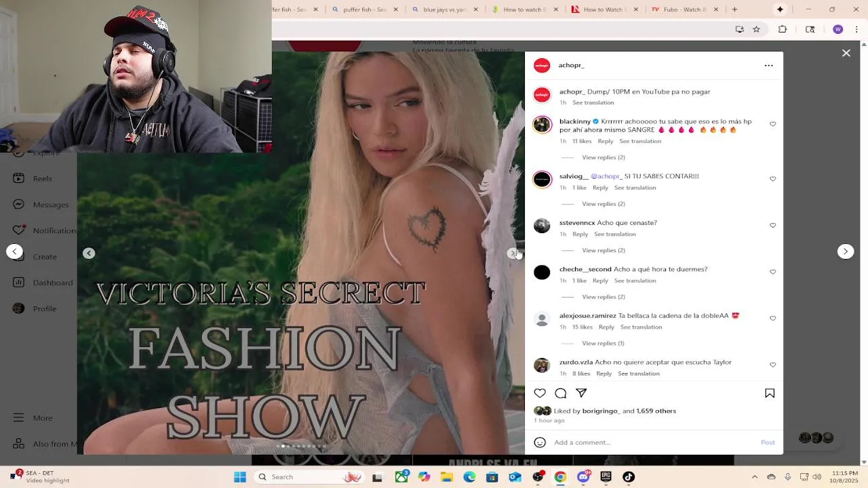Image resolution: width=868 pixels, height=488 pixels.
Task: Like zurdo.vzla's comment heart
Action: pyautogui.click(x=773, y=365)
